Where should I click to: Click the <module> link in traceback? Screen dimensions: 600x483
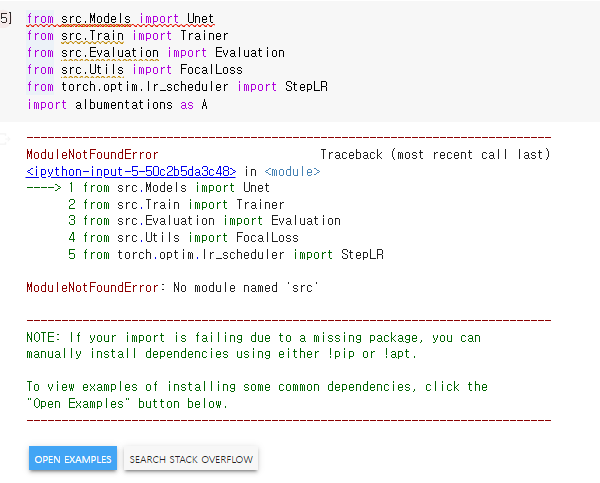pyautogui.click(x=293, y=172)
